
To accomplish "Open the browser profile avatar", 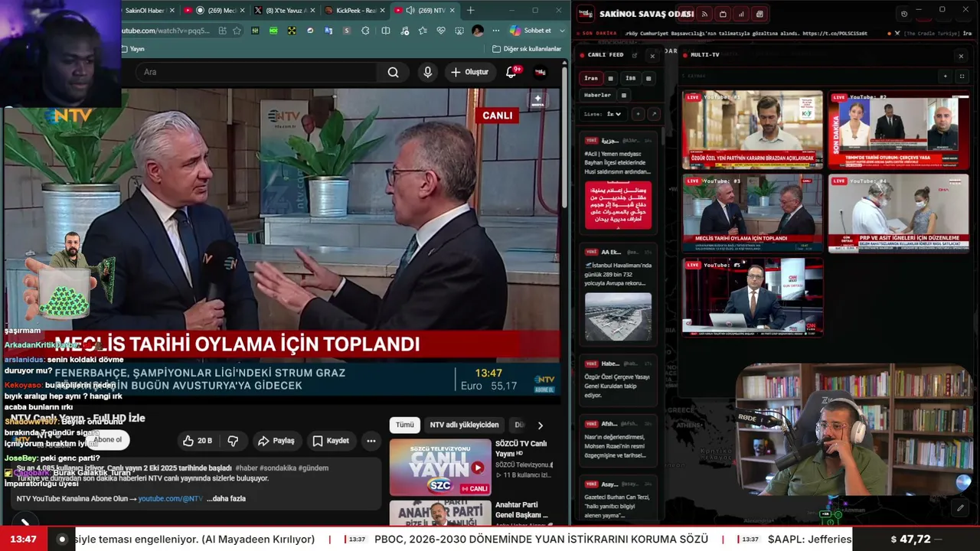I will pyautogui.click(x=478, y=31).
